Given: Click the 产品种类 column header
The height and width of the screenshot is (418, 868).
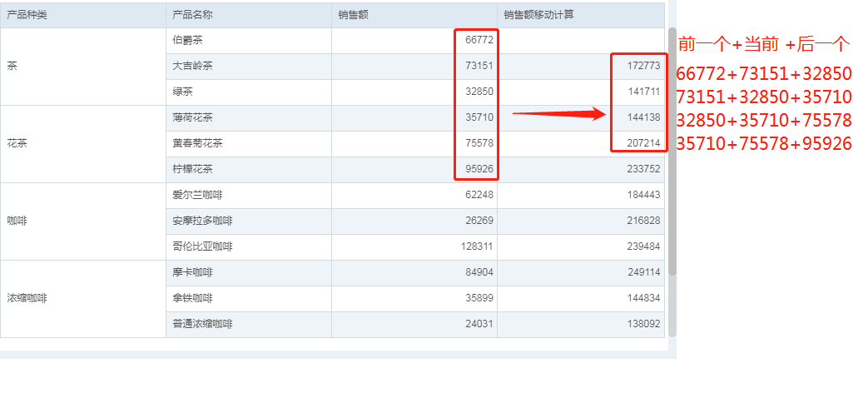Looking at the screenshot, I should pos(83,15).
